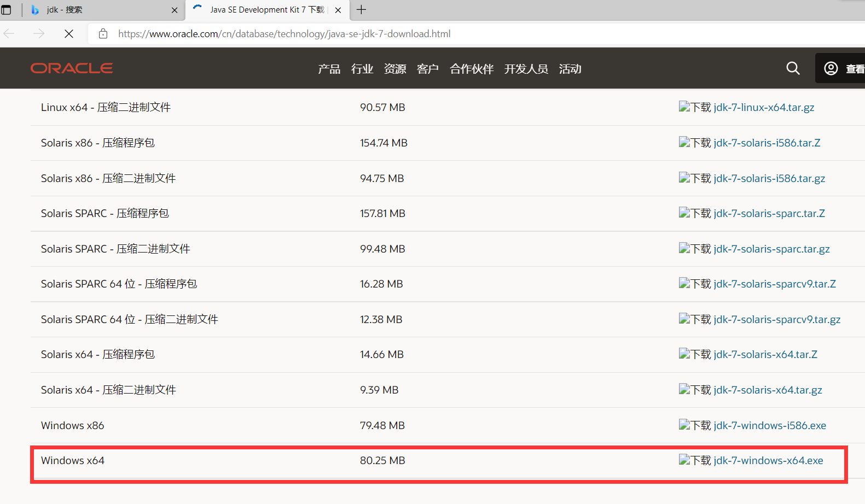Click the 79.48 MB file size

click(382, 426)
